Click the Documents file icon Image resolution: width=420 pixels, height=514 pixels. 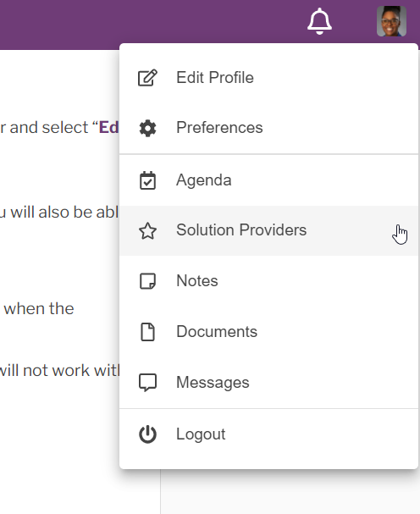147,332
